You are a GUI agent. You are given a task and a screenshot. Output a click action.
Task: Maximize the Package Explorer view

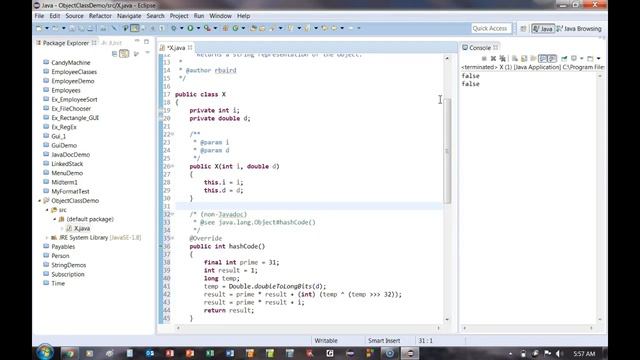pyautogui.click(x=147, y=42)
